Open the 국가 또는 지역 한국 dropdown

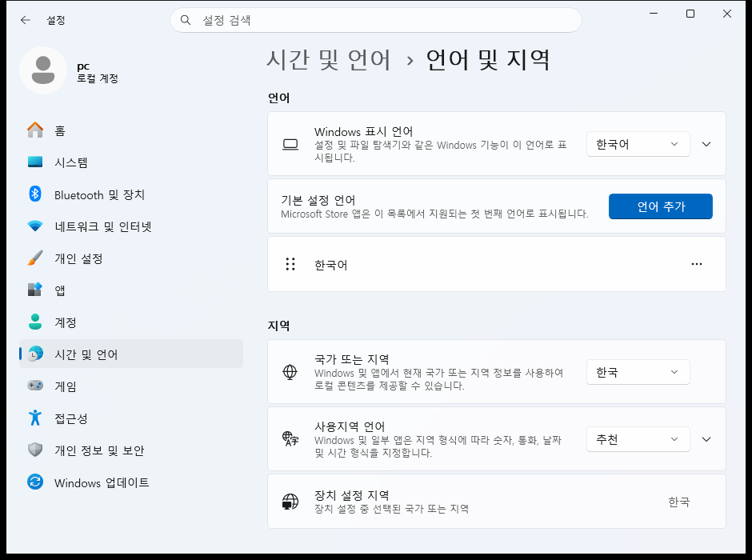[x=638, y=372]
